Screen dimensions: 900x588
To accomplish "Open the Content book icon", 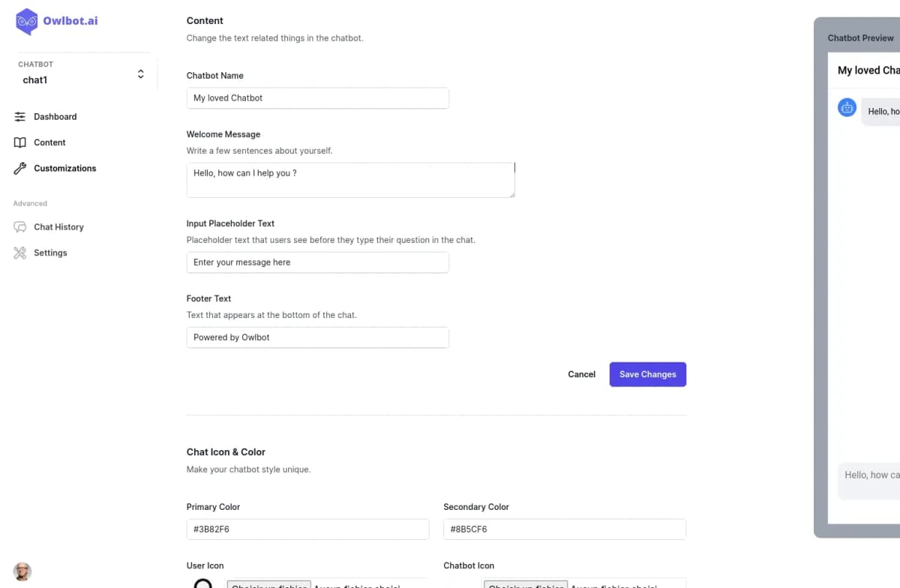I will 20,142.
